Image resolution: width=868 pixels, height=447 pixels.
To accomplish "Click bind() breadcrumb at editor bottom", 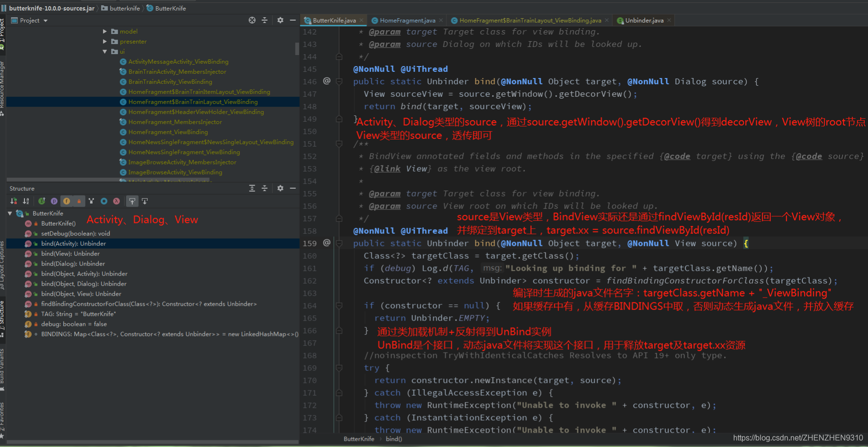I will (x=394, y=439).
